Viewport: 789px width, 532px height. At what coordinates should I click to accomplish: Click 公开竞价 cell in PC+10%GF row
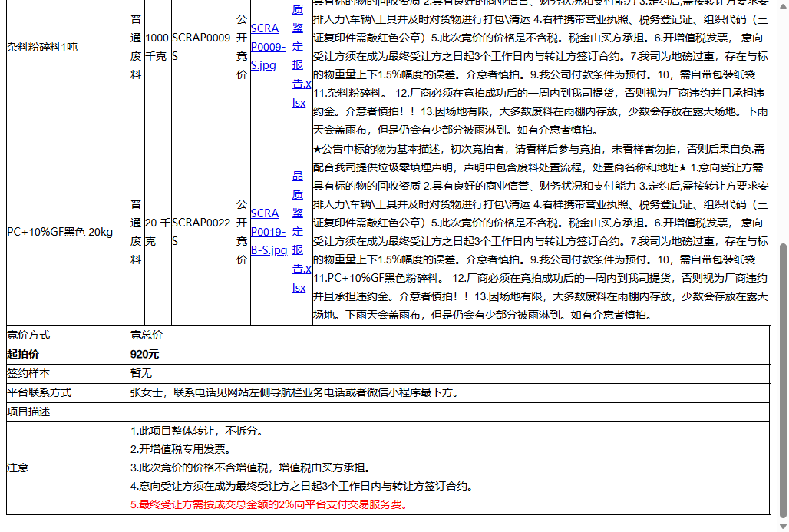coord(242,232)
